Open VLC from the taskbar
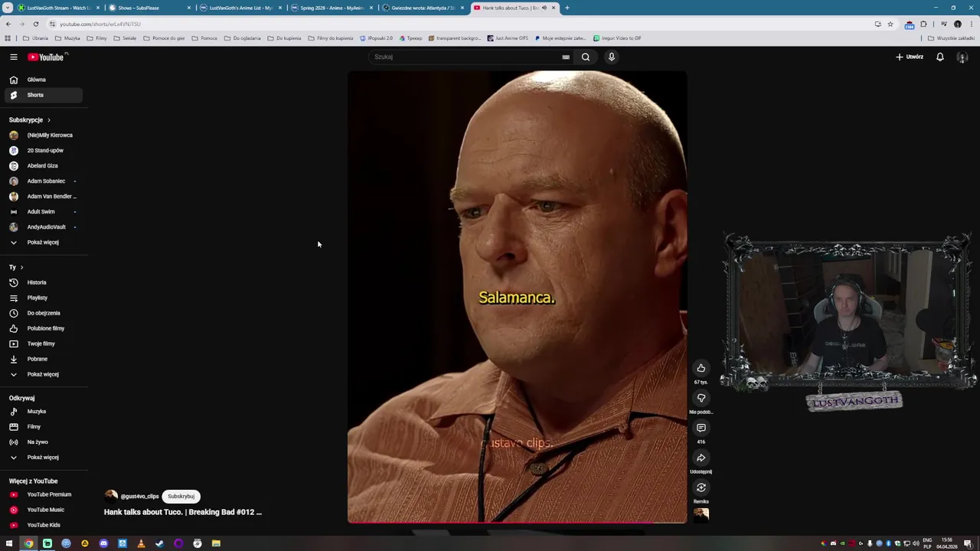Viewport: 980px width, 551px height. pos(141,543)
